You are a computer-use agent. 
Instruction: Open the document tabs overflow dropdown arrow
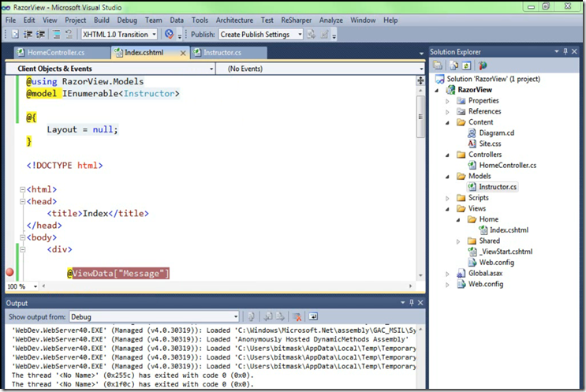tap(421, 54)
